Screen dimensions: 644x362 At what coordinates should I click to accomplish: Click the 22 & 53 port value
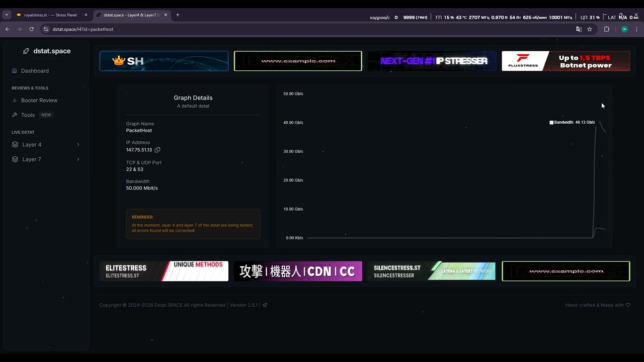click(135, 169)
